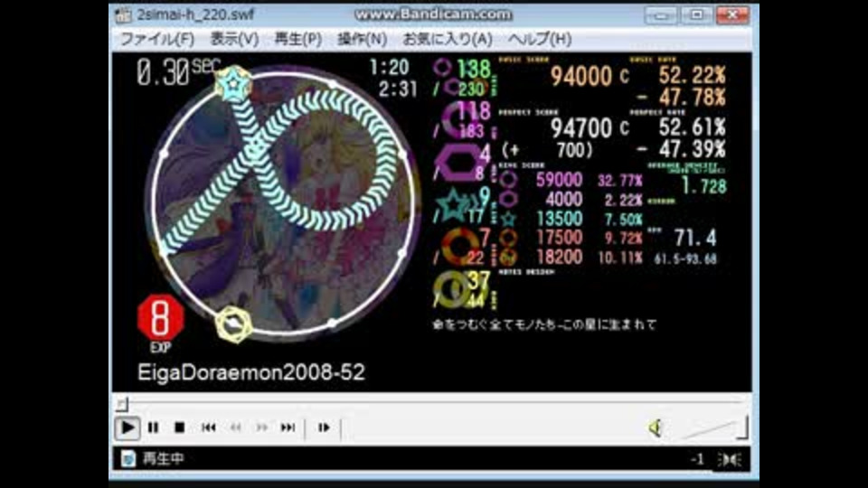Click the 2simai-h_220.swf title bar icon
Viewport: 868px width, 488px height.
tap(123, 15)
